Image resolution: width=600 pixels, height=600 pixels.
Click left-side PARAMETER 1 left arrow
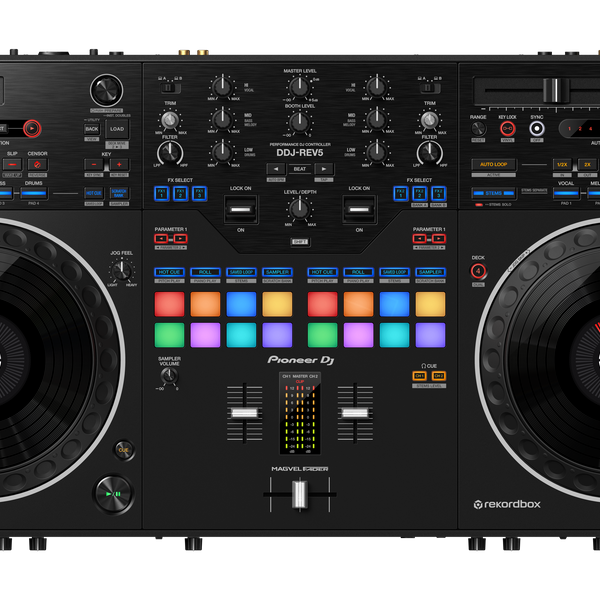coord(161,239)
